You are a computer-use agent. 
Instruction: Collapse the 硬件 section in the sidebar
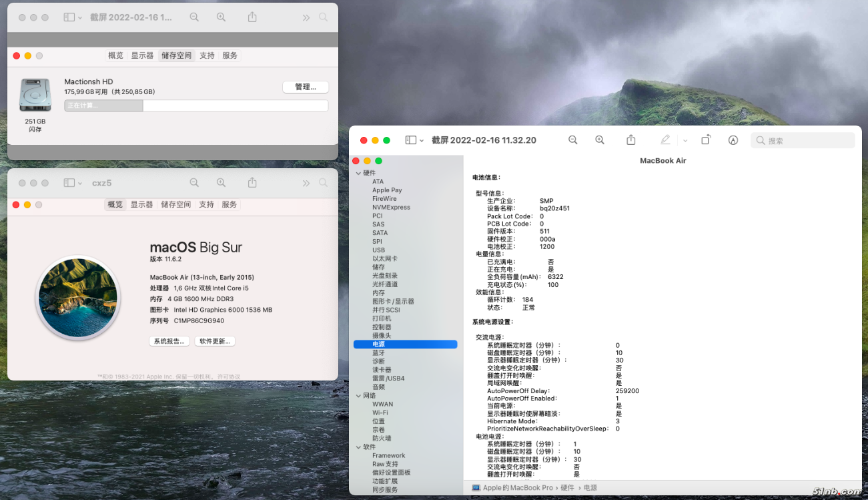[x=358, y=174]
